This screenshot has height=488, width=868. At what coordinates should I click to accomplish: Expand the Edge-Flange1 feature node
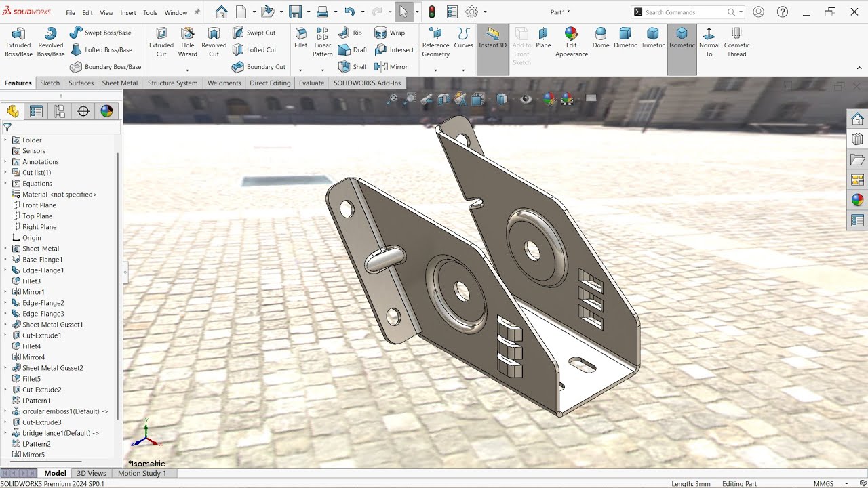5,270
